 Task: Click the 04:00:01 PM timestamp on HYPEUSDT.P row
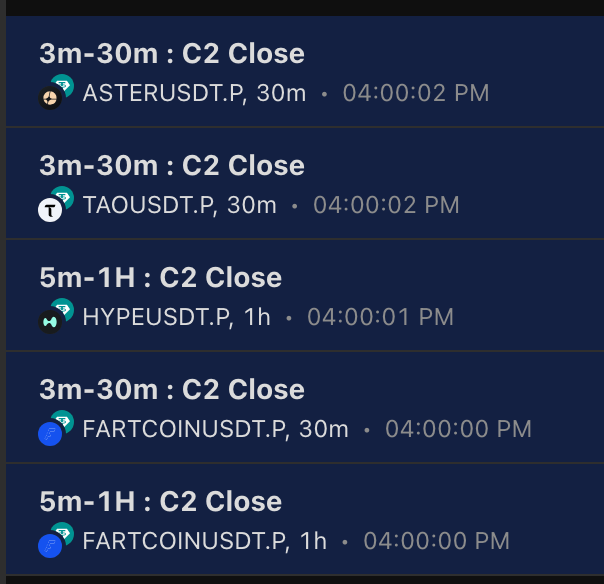(380, 318)
